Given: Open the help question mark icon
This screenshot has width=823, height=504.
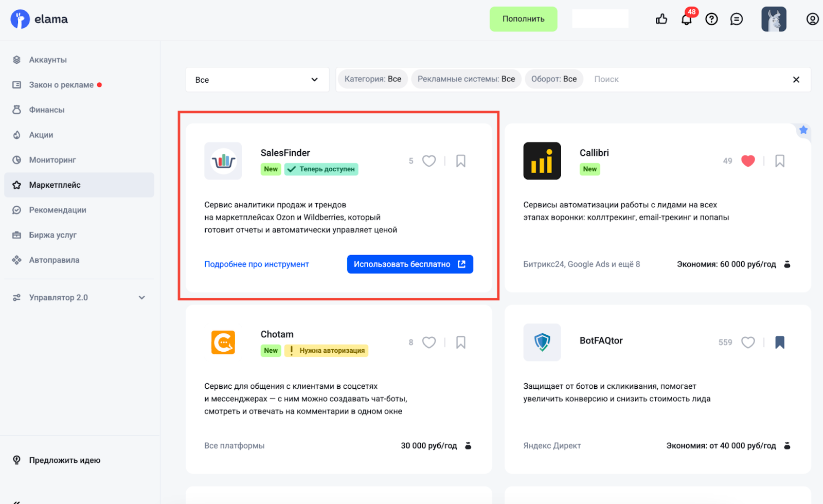Looking at the screenshot, I should click(x=711, y=20).
